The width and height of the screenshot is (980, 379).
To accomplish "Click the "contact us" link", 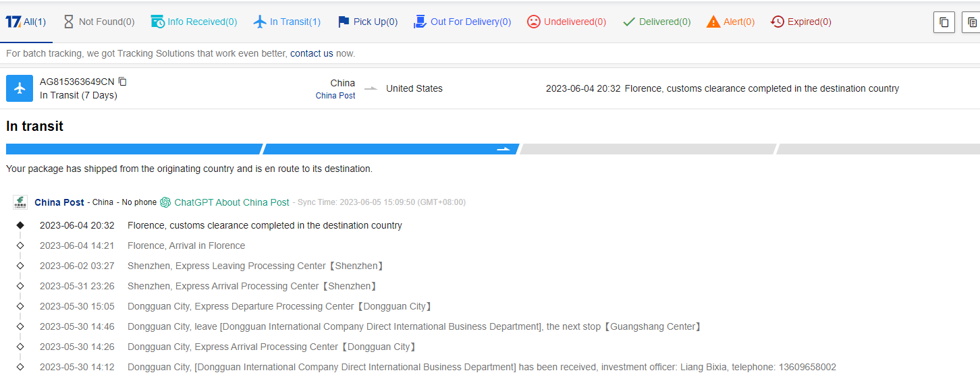I will click(311, 53).
